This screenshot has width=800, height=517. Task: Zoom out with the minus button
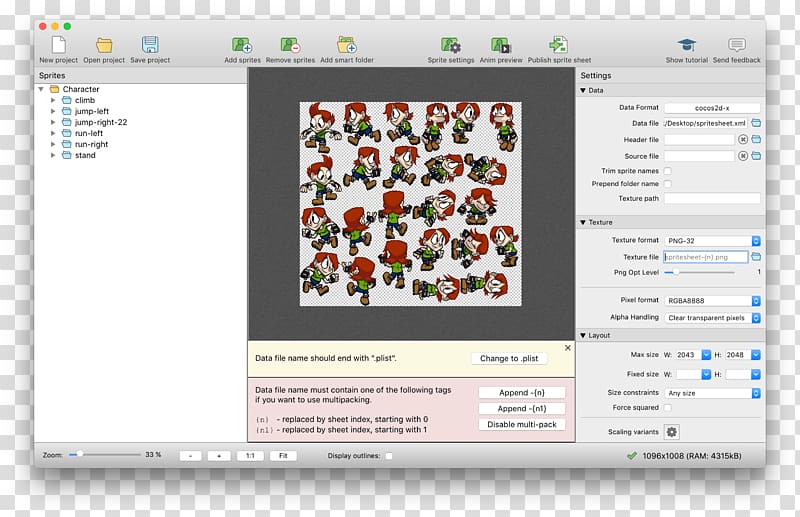(x=190, y=456)
